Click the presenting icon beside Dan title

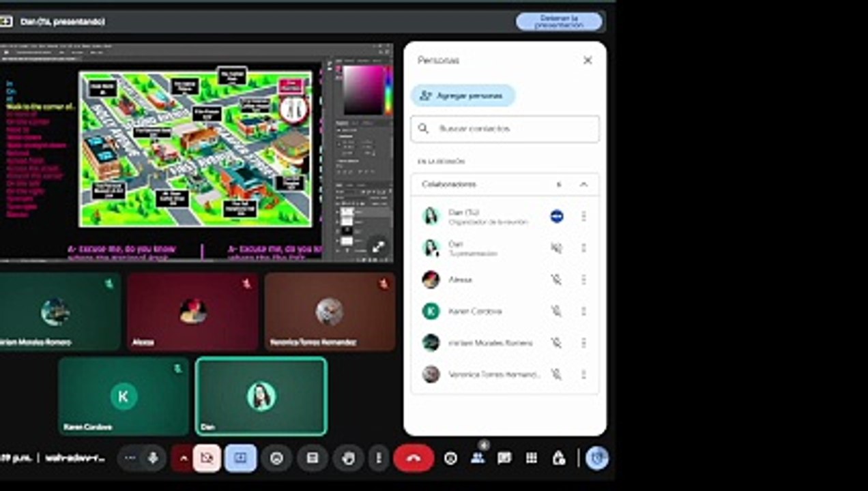(6, 22)
